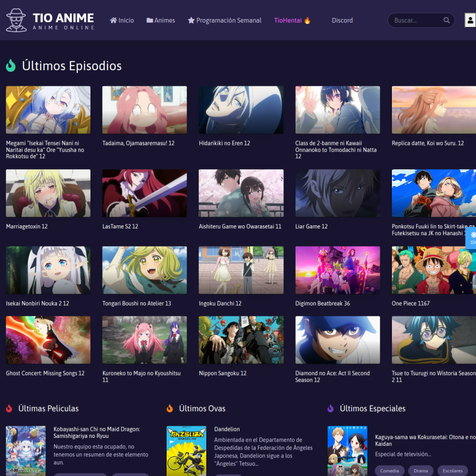Open One Piece 1167 thumbnail
The image size is (476, 476).
click(434, 270)
